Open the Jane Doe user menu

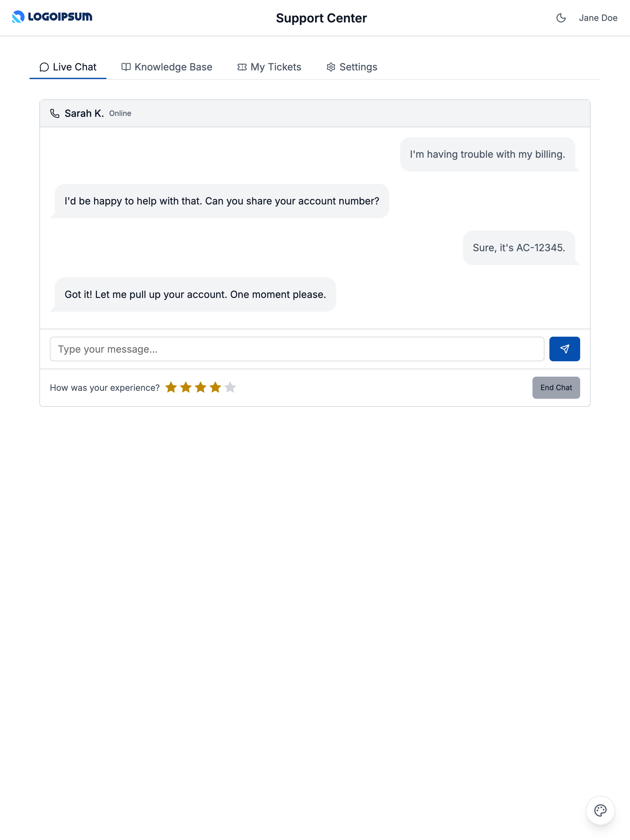tap(598, 18)
